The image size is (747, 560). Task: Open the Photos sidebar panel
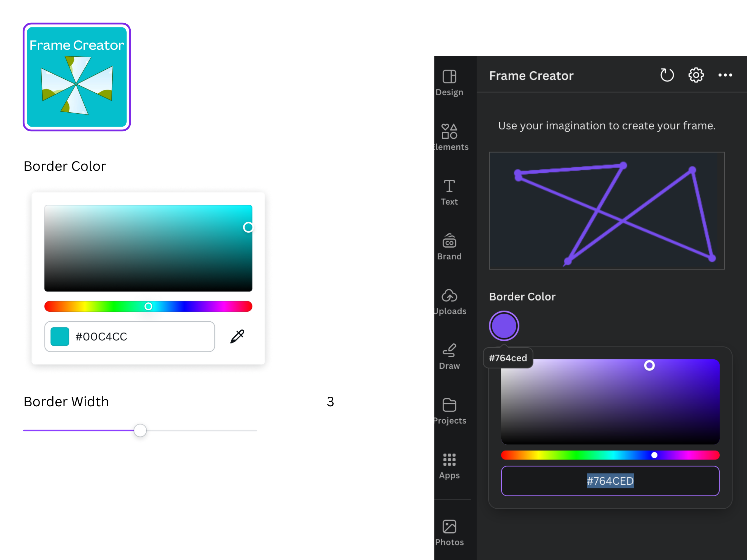pyautogui.click(x=449, y=532)
